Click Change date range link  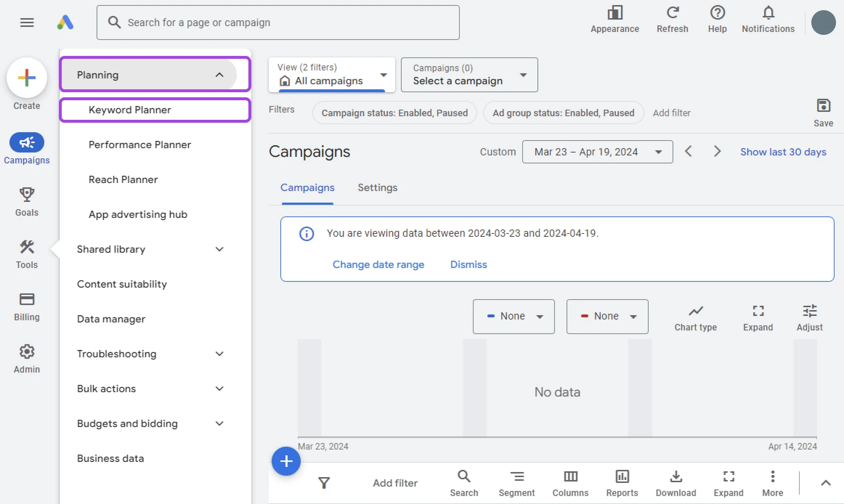[x=378, y=264]
